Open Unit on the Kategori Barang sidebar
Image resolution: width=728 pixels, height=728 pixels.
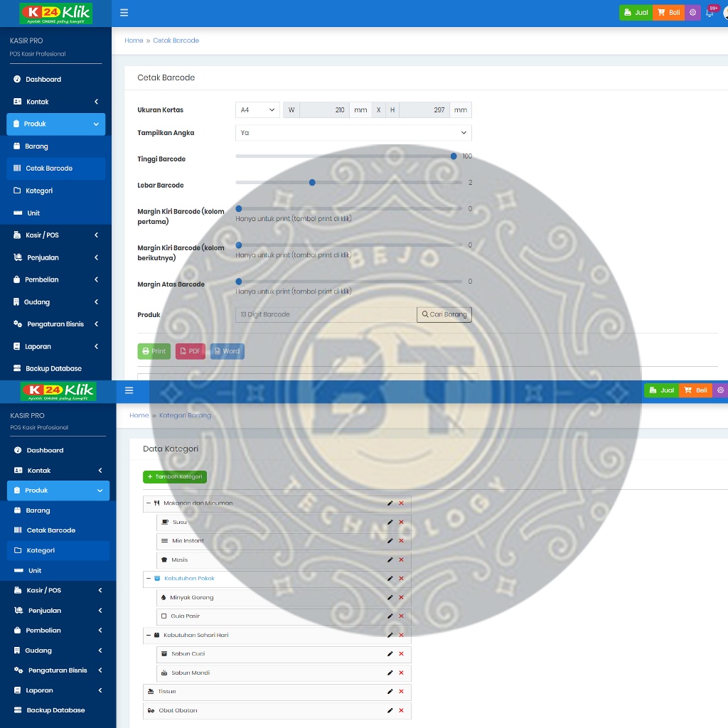pyautogui.click(x=58, y=571)
